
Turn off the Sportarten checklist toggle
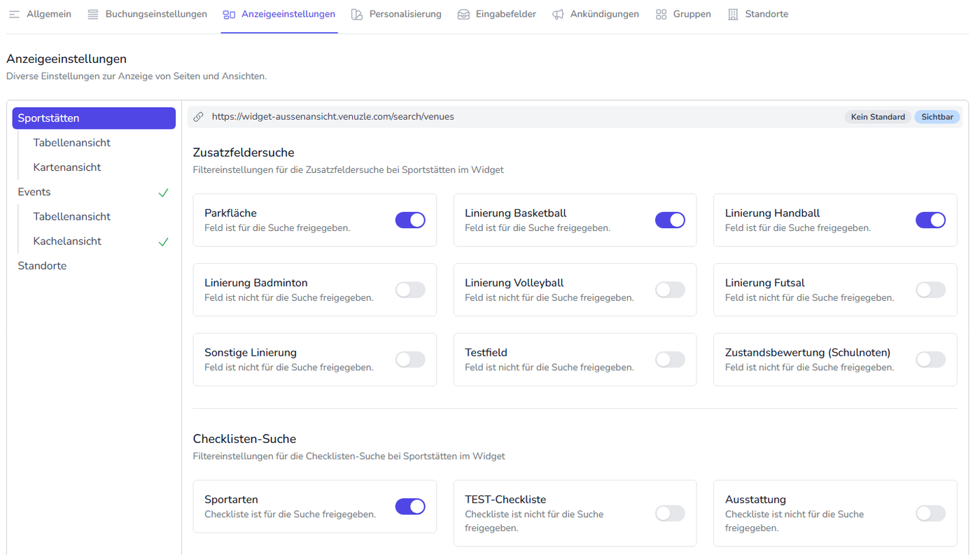pyautogui.click(x=410, y=507)
